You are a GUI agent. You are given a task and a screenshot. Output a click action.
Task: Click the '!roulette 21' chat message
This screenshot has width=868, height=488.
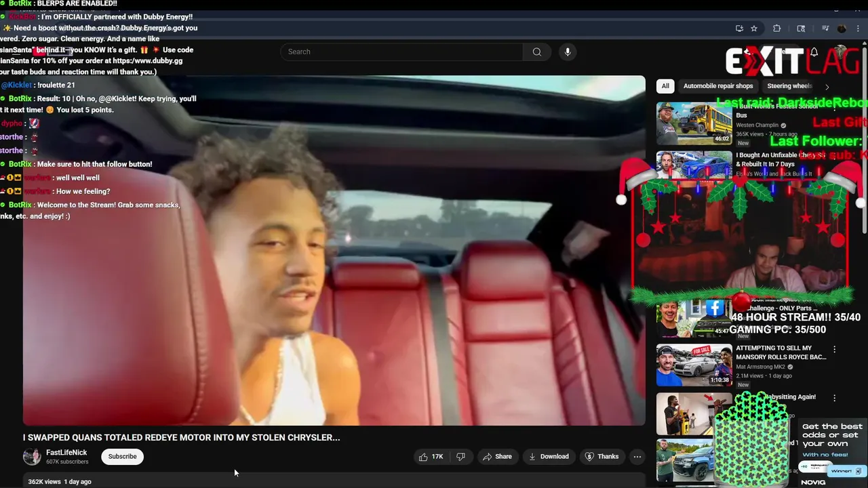(56, 85)
